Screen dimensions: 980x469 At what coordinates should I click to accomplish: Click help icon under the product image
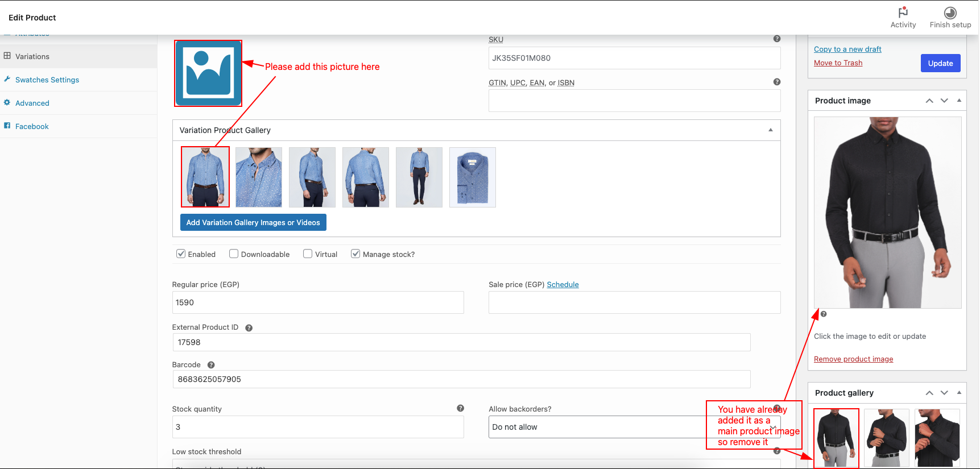pyautogui.click(x=824, y=314)
